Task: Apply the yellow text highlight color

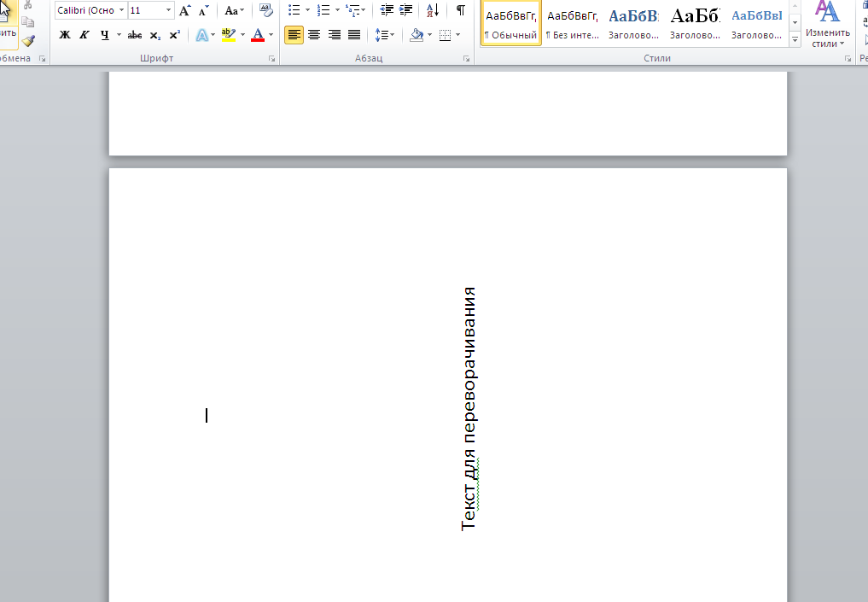Action: (x=227, y=35)
